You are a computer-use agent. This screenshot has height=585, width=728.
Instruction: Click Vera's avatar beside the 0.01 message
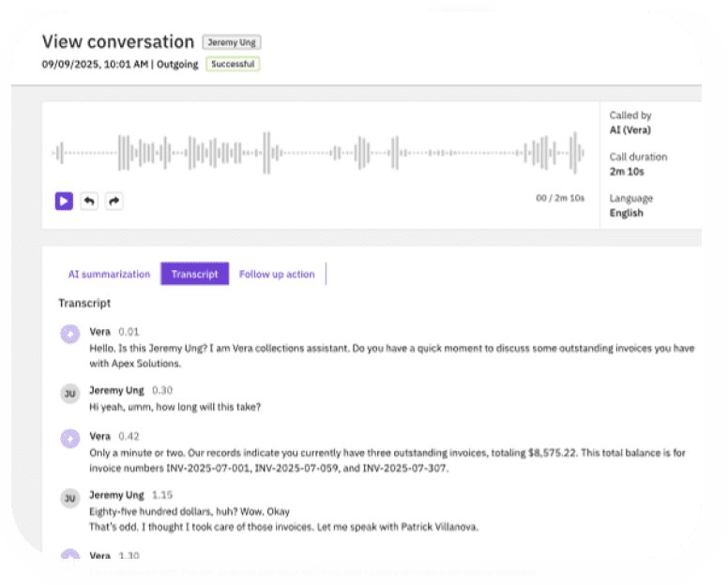click(x=69, y=334)
